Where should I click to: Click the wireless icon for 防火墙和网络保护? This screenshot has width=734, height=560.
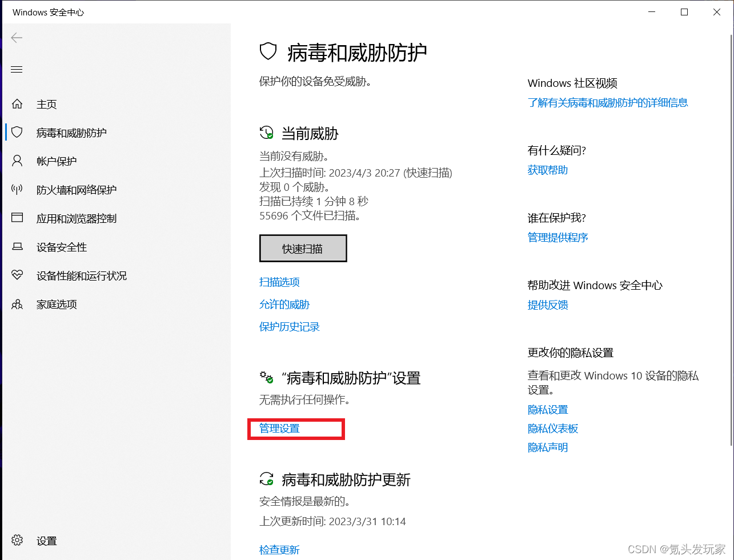(x=17, y=189)
